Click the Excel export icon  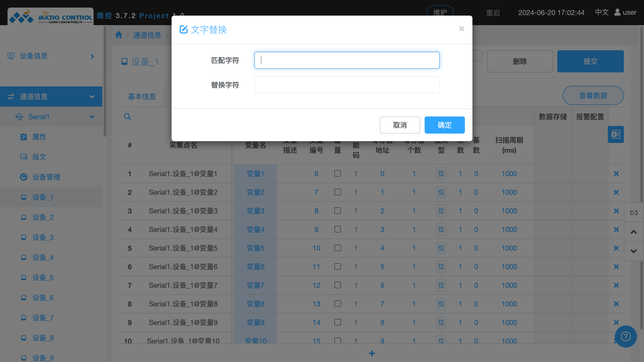coord(615,134)
